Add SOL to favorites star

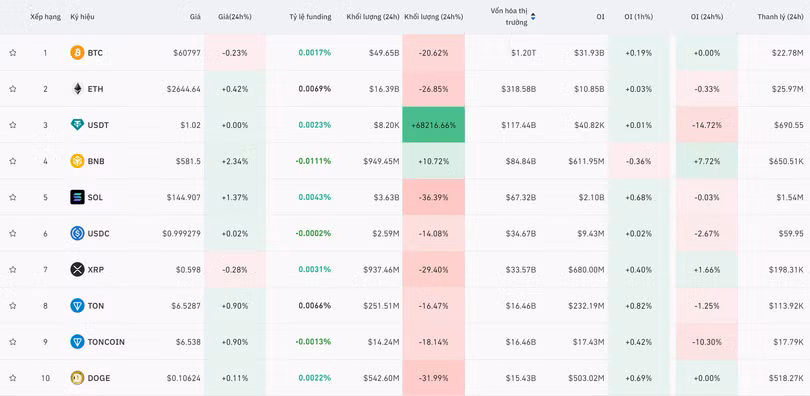[13, 197]
